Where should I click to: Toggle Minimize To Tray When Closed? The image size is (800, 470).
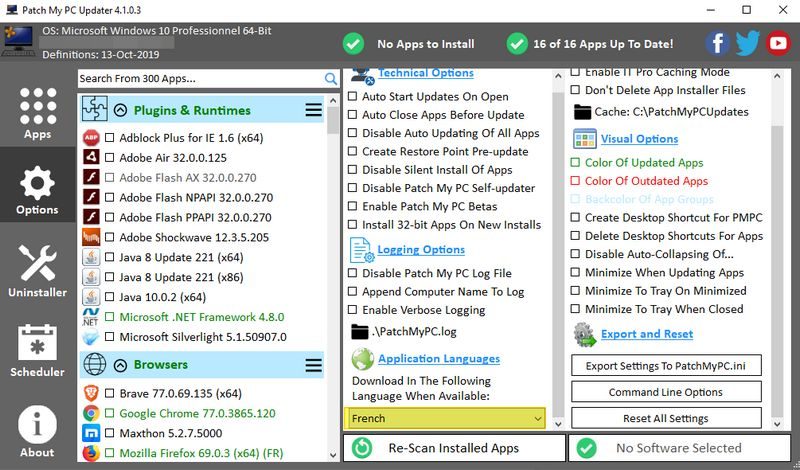(576, 309)
